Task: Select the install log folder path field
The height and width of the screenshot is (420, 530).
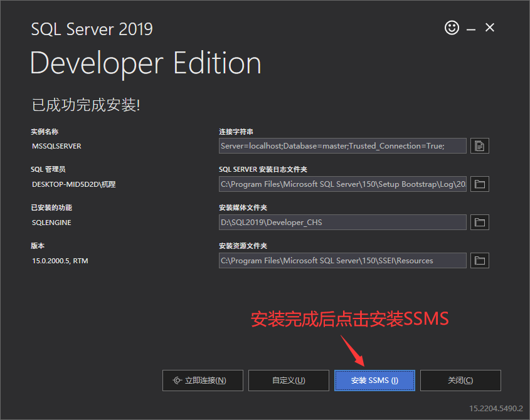Action: 342,184
